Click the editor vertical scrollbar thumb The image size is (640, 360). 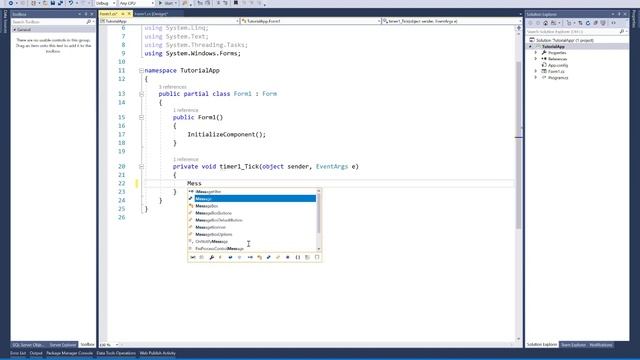pyautogui.click(x=518, y=145)
